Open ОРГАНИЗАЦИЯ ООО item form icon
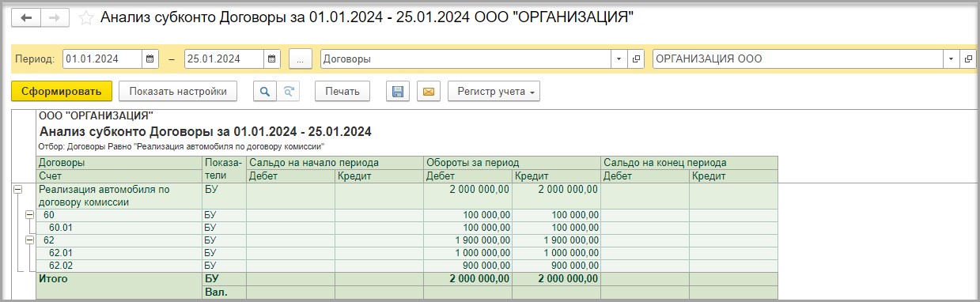This screenshot has height=302, width=980. tap(969, 59)
